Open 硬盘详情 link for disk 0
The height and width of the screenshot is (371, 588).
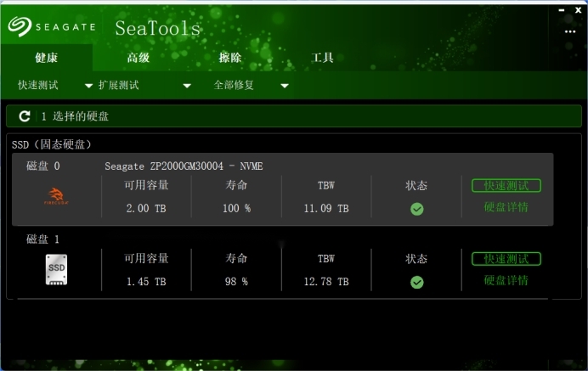click(506, 207)
